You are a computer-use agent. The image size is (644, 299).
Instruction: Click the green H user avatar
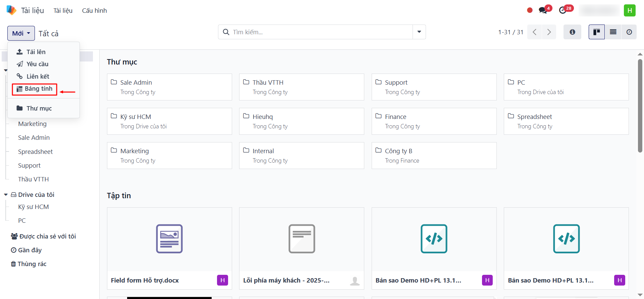pos(630,10)
